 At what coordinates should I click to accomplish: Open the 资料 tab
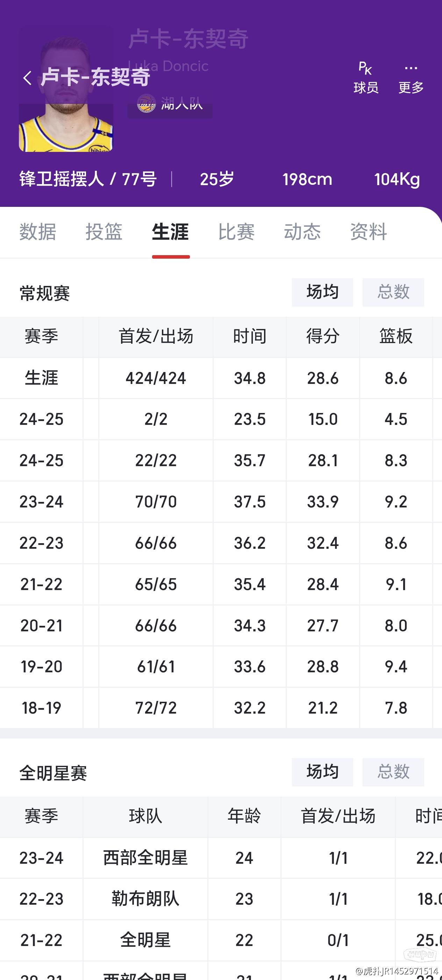pos(369,232)
